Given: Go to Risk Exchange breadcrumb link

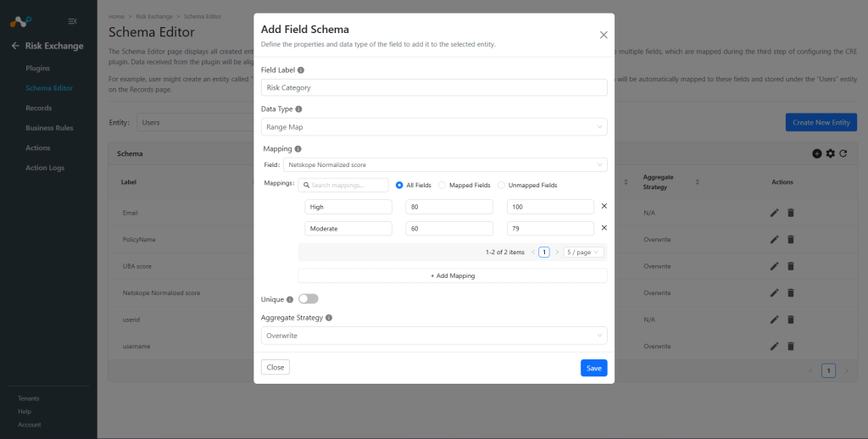Looking at the screenshot, I should (x=154, y=17).
